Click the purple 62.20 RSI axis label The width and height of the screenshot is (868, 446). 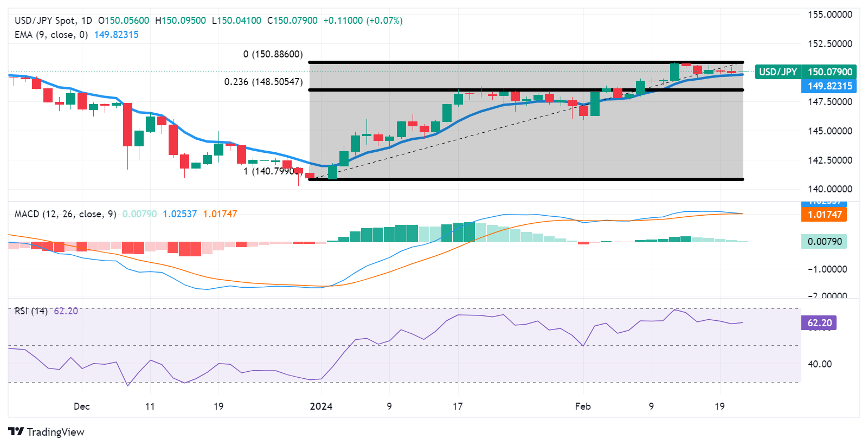point(819,323)
